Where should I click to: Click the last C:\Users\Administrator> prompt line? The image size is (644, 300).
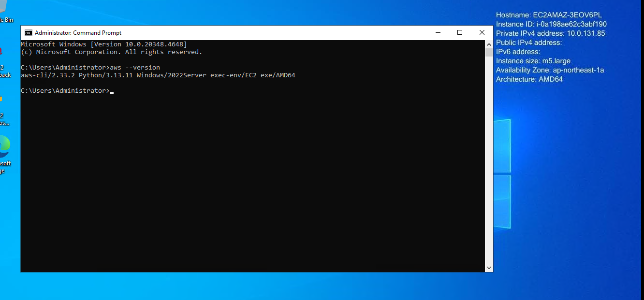click(x=67, y=90)
